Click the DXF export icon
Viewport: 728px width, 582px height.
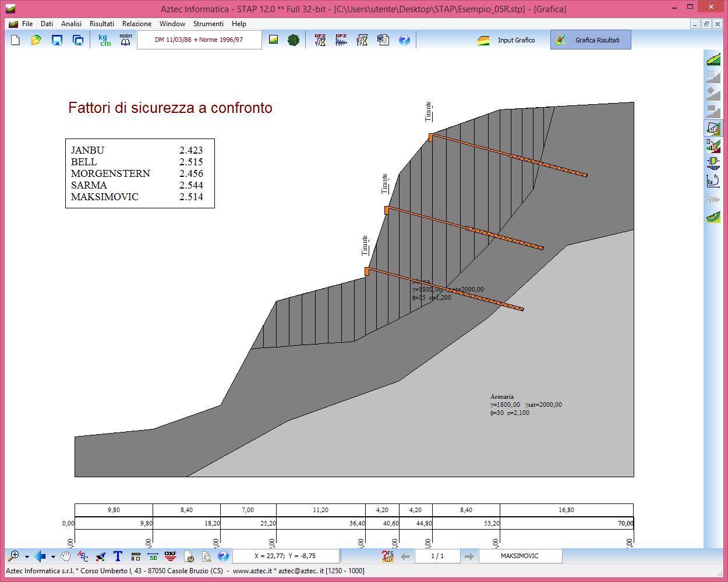tap(170, 556)
